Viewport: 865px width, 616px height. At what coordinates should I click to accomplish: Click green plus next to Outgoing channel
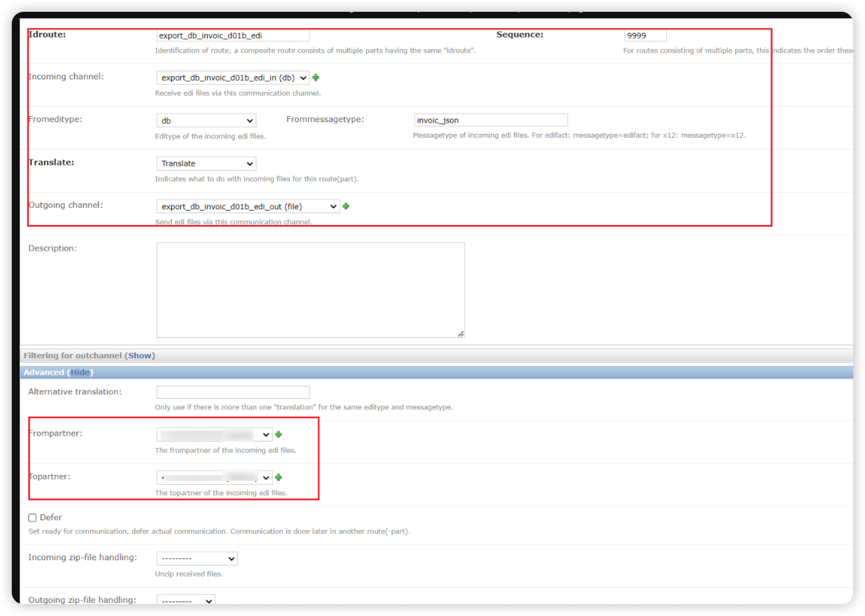pyautogui.click(x=346, y=206)
